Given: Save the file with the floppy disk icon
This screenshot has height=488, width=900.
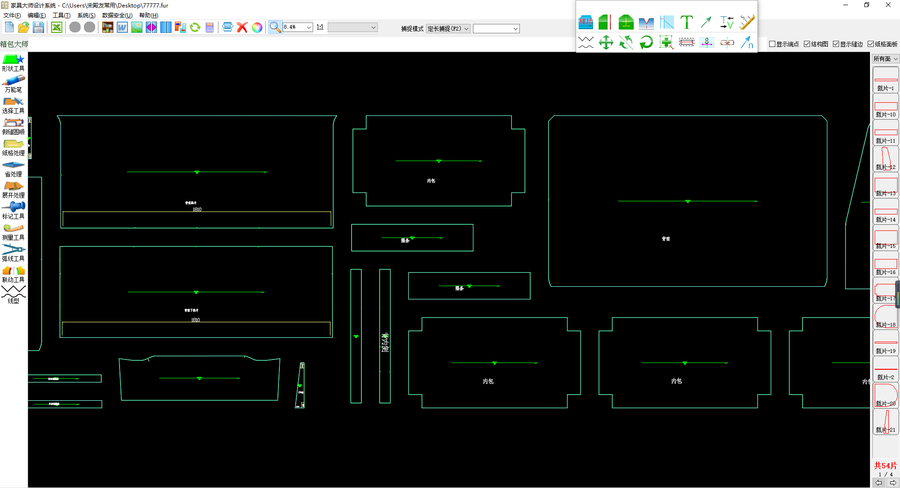Looking at the screenshot, I should (38, 27).
